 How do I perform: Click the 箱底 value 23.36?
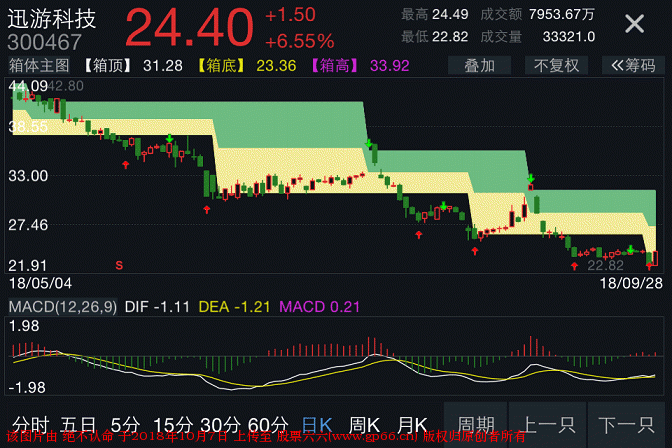(276, 66)
